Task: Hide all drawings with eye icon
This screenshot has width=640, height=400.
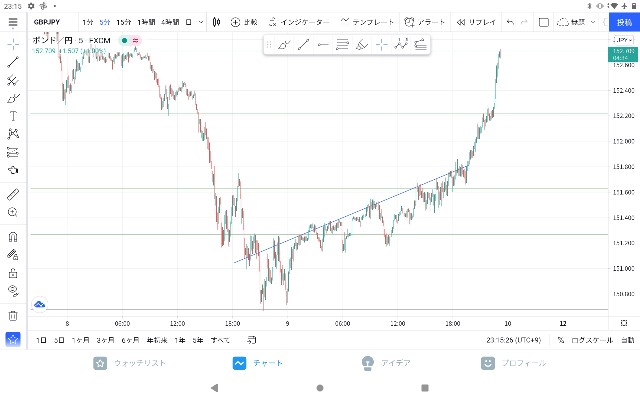Action: tap(13, 291)
